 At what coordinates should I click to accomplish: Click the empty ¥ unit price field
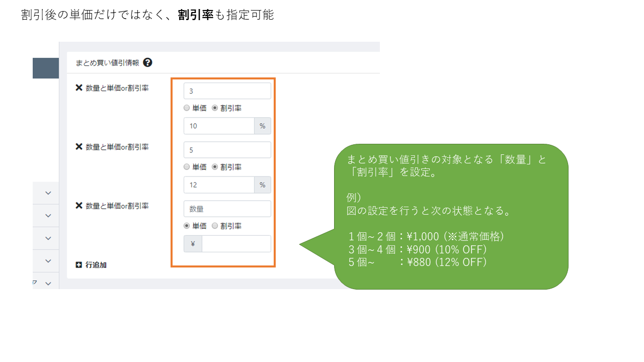[x=235, y=244]
